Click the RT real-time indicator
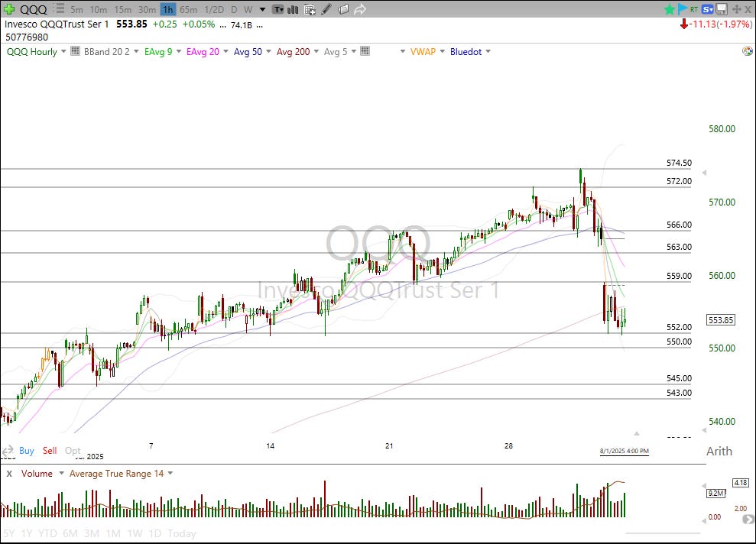 (x=694, y=9)
